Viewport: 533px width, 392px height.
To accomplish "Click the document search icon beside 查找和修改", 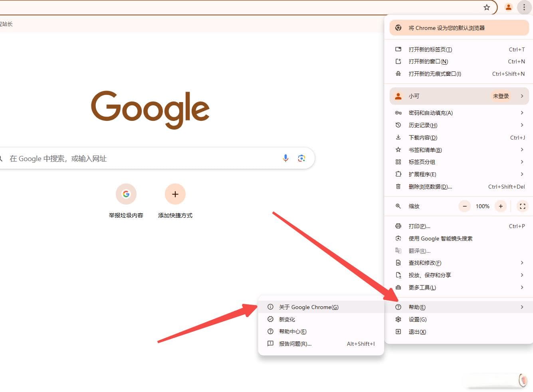I will coord(398,263).
